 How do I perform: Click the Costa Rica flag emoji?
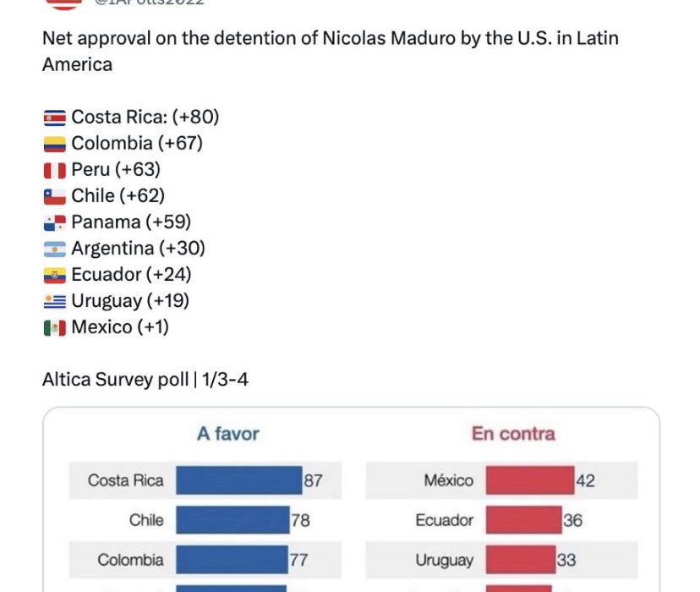54,118
